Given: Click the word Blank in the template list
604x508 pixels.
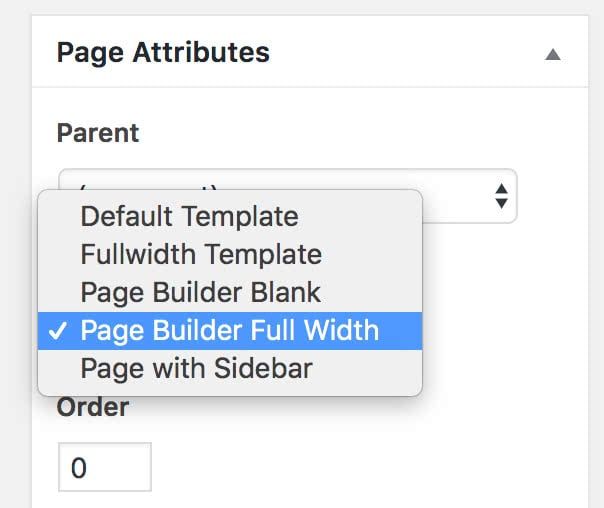Looking at the screenshot, I should [286, 292].
